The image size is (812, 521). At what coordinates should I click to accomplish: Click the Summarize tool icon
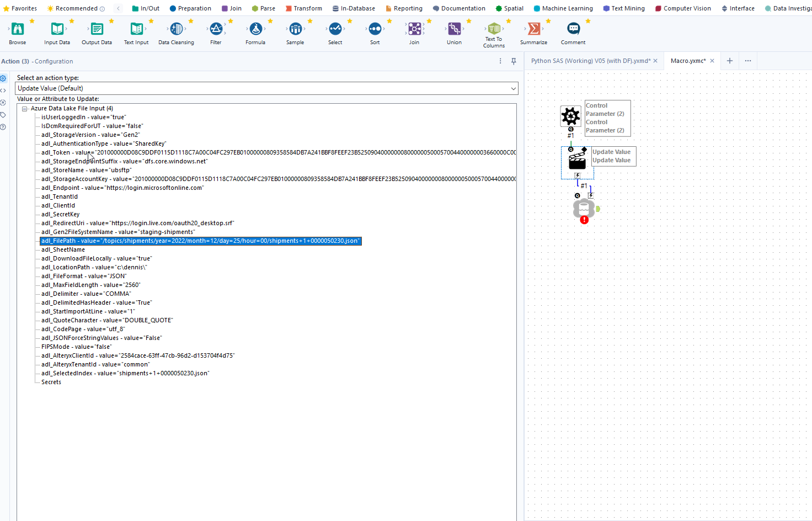533,29
